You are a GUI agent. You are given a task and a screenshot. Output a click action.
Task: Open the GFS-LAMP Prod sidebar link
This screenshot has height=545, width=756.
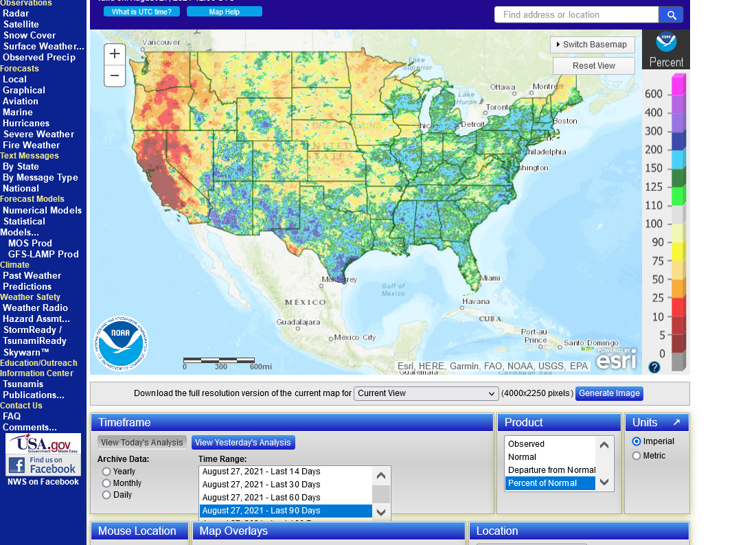click(x=43, y=255)
